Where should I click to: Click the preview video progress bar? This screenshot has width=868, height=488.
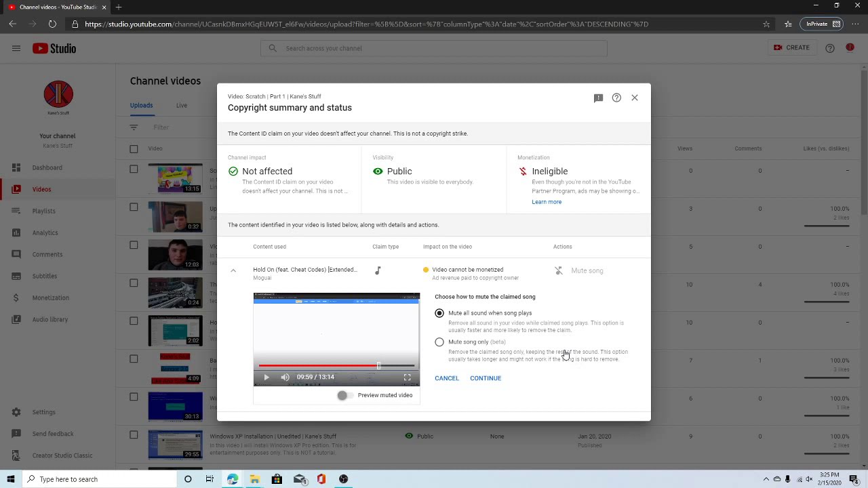click(336, 366)
